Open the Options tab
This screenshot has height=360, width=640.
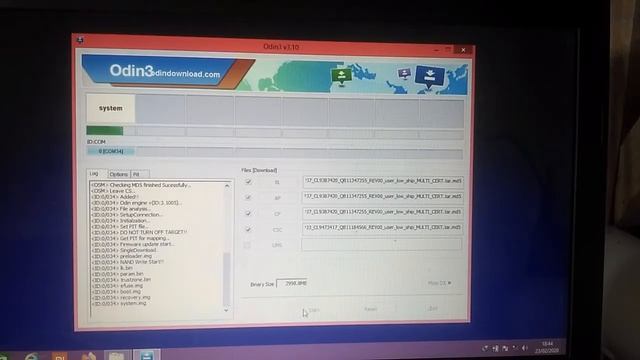coord(118,174)
